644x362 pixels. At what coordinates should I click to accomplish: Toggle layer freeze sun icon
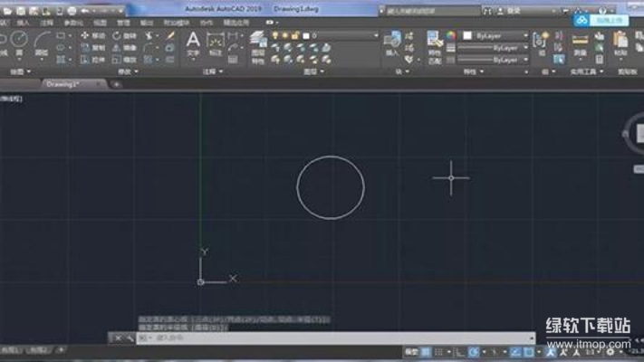pos(285,36)
